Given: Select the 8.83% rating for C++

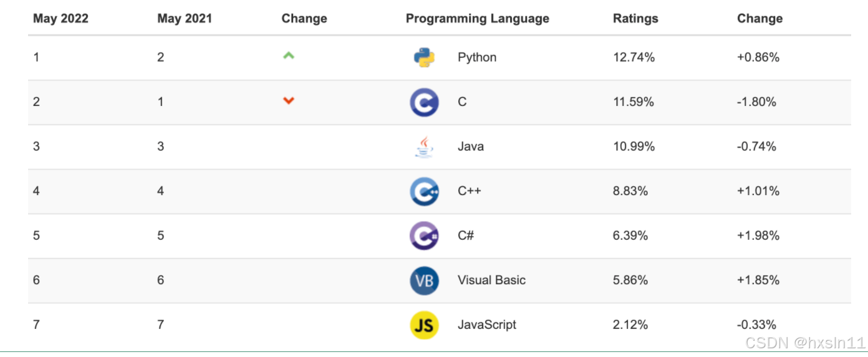Looking at the screenshot, I should (x=630, y=191).
